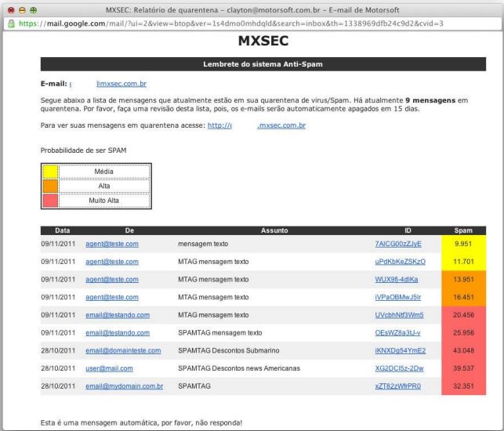
Task: Open message ID 7AlCG00zZJyE link
Action: tap(397, 244)
